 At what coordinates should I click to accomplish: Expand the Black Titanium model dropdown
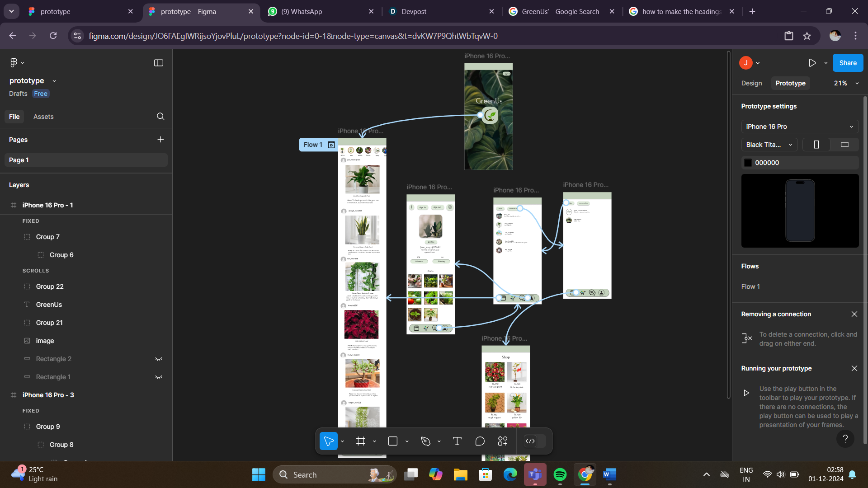coord(769,145)
